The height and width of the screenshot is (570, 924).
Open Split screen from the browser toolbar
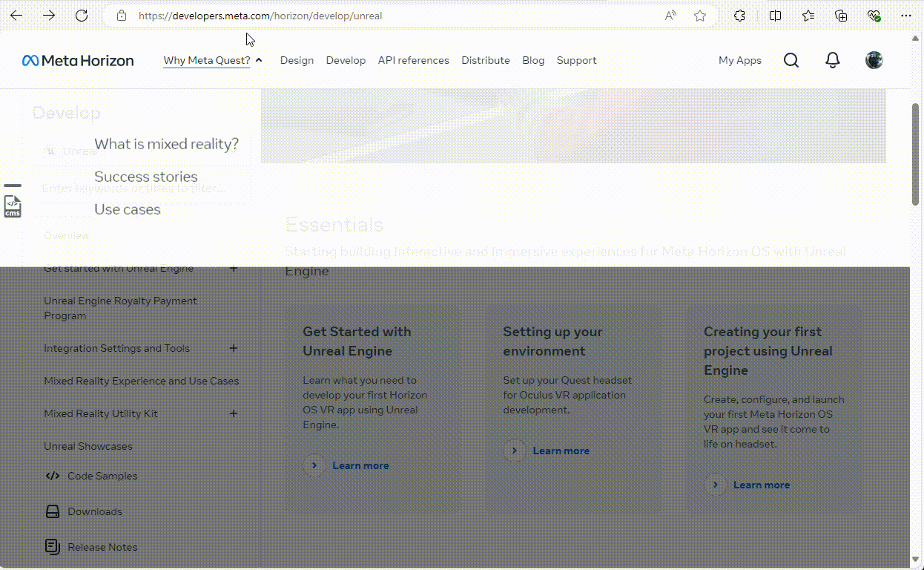[775, 16]
